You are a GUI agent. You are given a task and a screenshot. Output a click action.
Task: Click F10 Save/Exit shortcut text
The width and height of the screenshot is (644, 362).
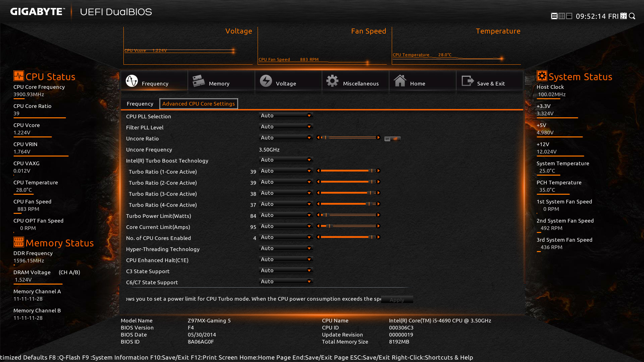tap(170, 357)
